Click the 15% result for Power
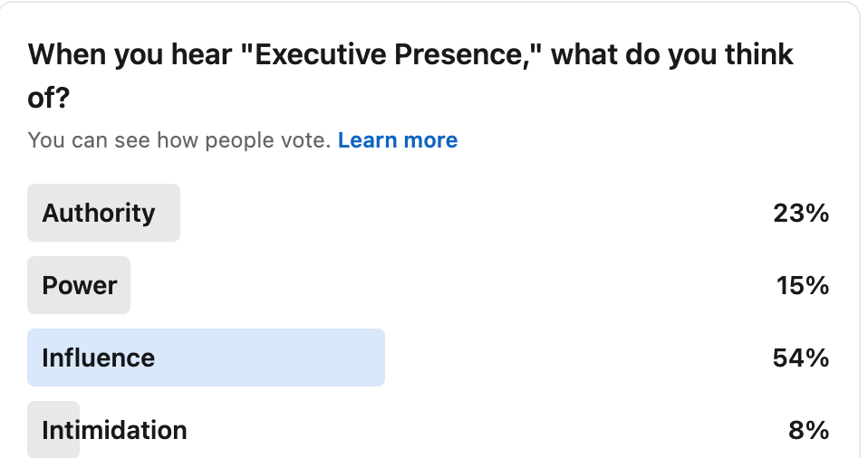Viewport: 868px width, 458px height. coord(803,286)
